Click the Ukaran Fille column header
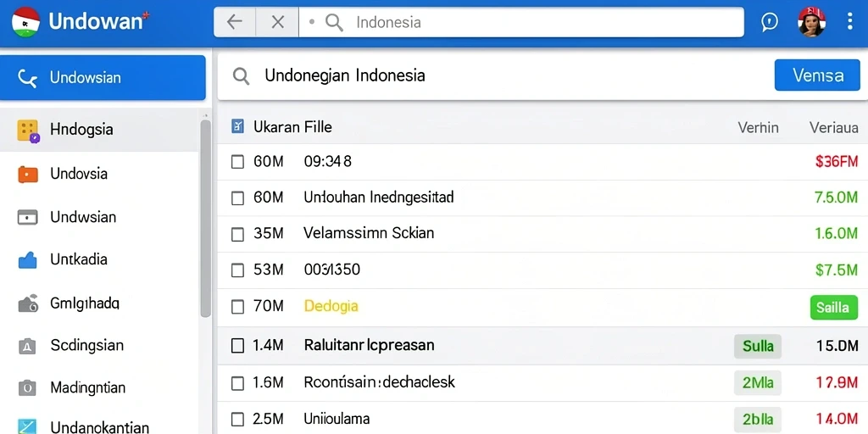 292,127
